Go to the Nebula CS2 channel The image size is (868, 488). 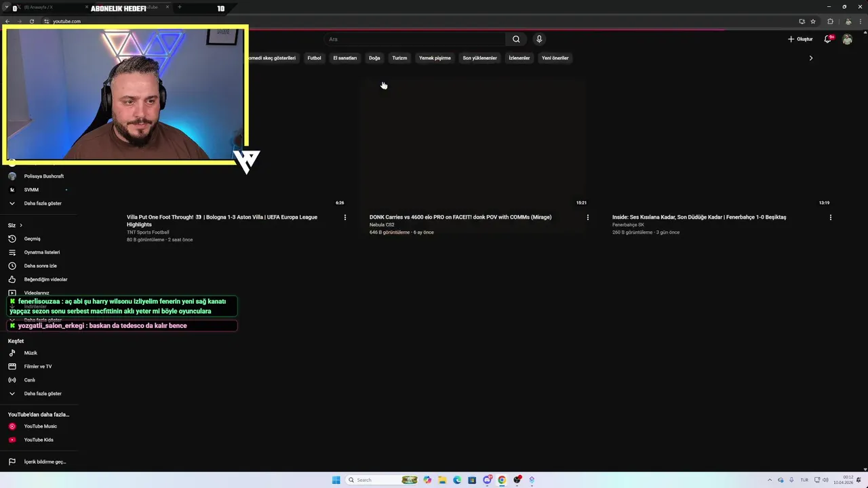[x=382, y=225]
